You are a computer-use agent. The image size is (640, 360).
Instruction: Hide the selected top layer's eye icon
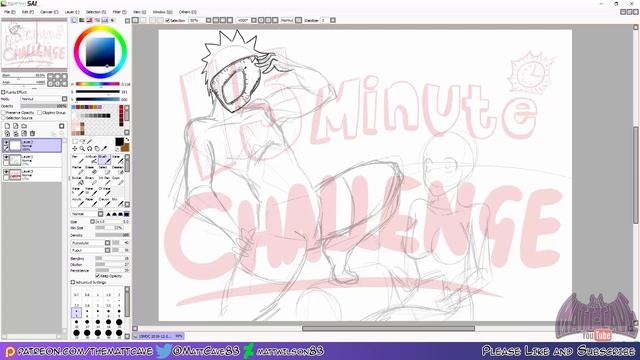point(6,142)
